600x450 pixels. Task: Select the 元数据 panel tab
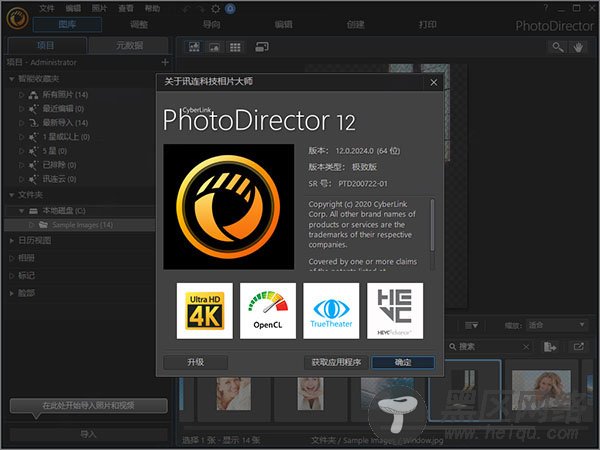click(x=129, y=46)
